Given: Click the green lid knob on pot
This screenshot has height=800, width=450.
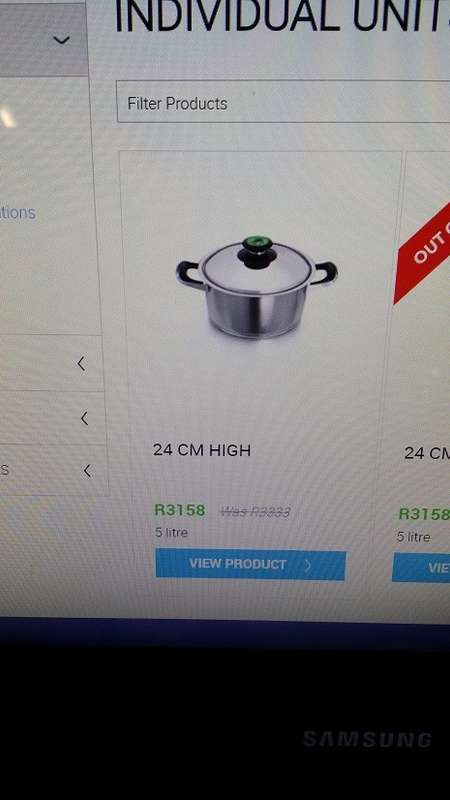Looking at the screenshot, I should pos(257,242).
